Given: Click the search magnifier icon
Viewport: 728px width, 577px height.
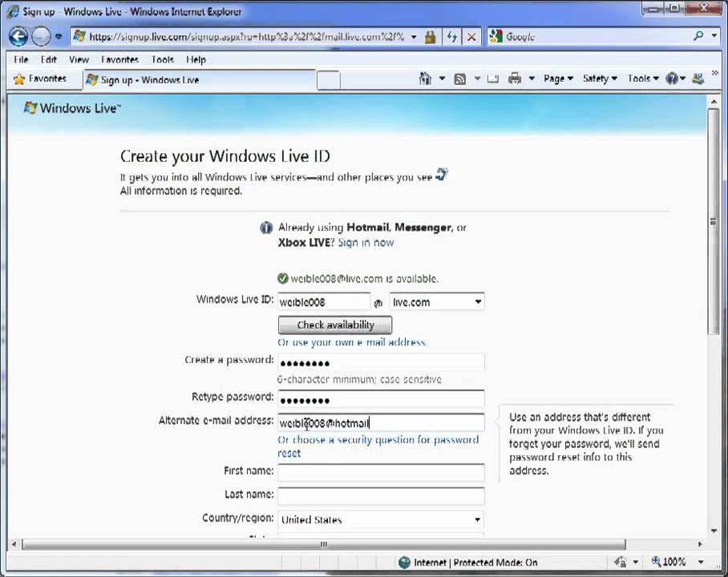Looking at the screenshot, I should pos(698,36).
